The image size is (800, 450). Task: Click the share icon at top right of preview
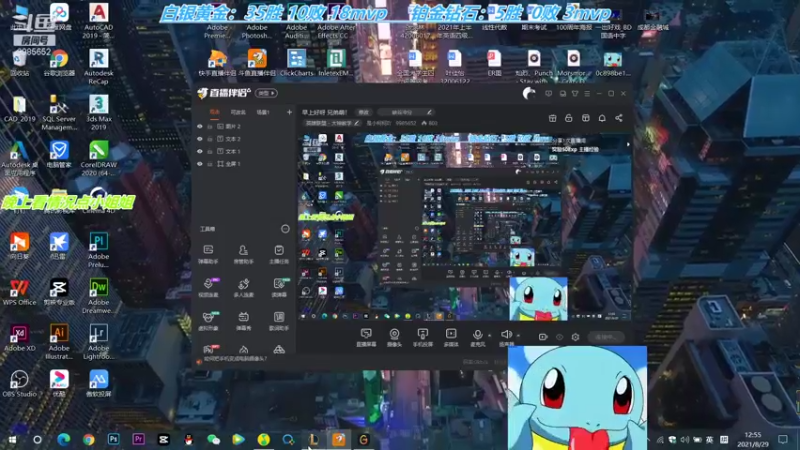pos(619,118)
